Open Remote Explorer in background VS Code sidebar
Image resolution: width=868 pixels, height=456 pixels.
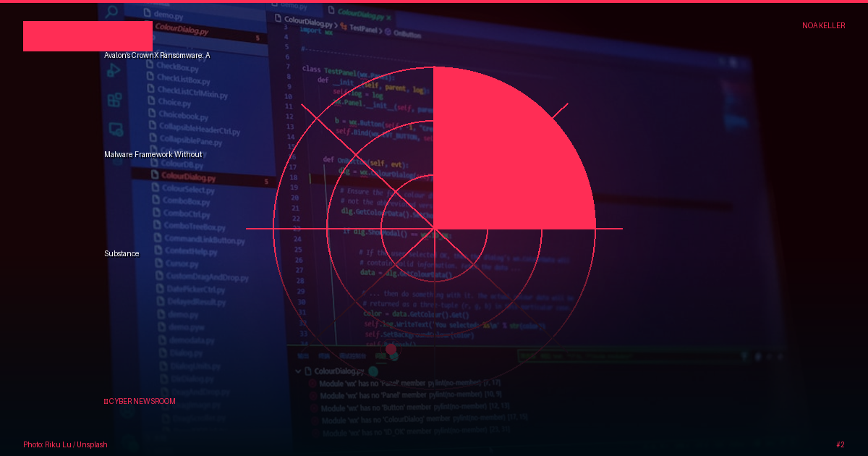[x=116, y=129]
